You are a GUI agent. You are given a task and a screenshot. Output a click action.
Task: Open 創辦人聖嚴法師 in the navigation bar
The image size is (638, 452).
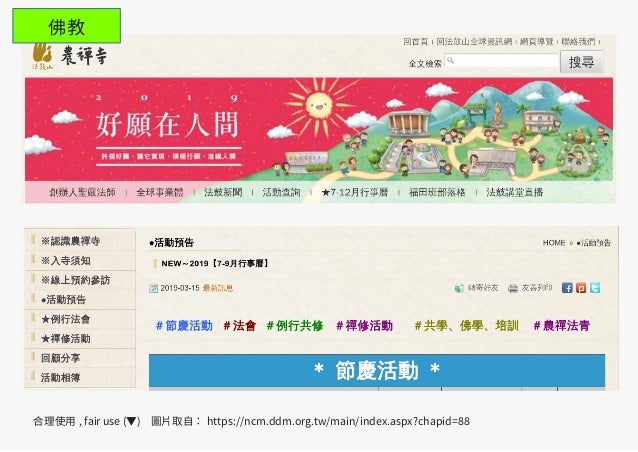tap(83, 192)
